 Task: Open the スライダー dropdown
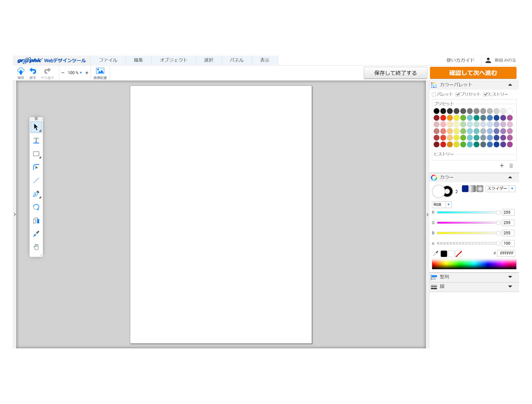(x=500, y=189)
